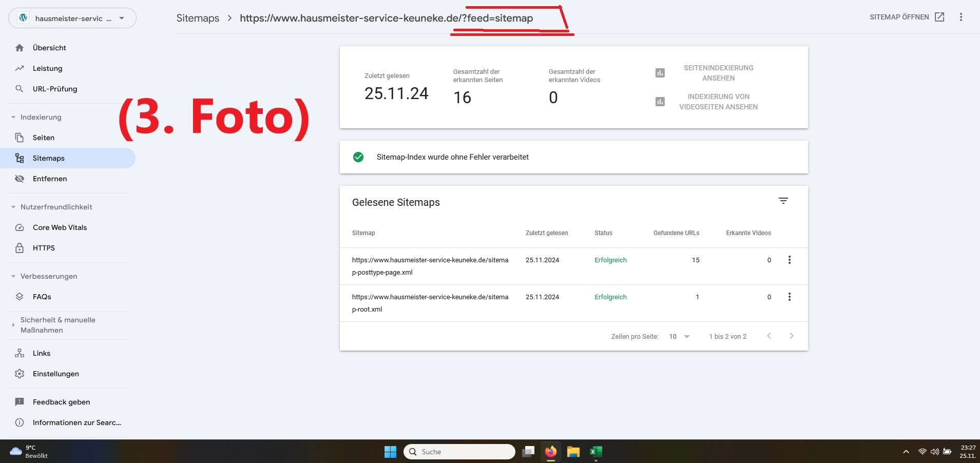Go to next table page arrow
Screen dimensions: 980x463
[x=792, y=336]
